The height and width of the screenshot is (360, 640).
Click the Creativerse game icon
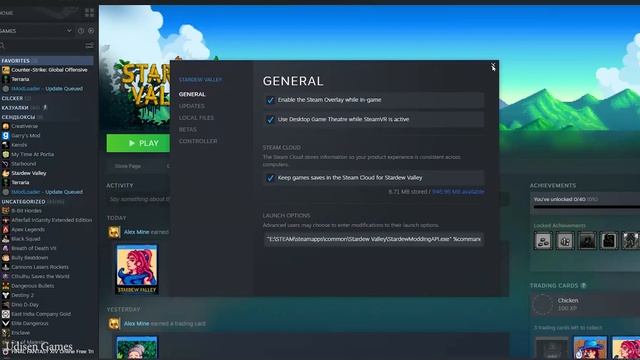click(x=6, y=126)
